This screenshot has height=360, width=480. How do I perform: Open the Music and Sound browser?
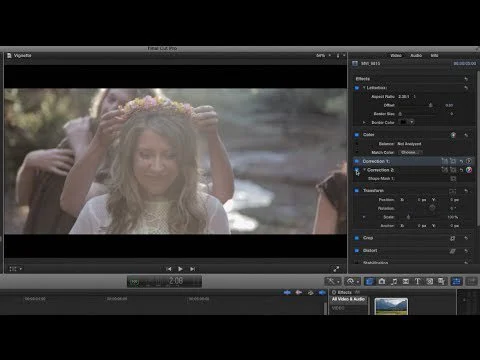coord(394,281)
